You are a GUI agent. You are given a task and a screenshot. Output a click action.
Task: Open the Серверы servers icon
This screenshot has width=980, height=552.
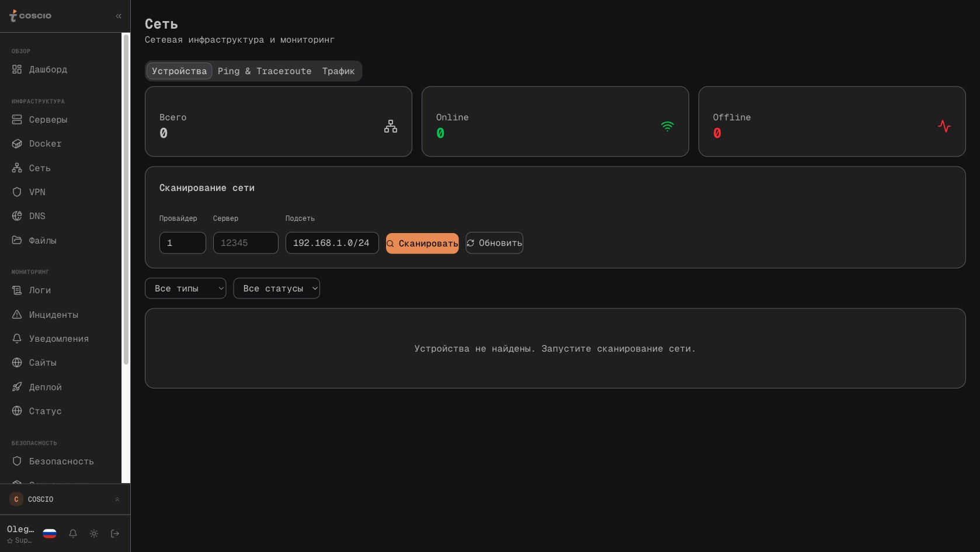point(17,120)
